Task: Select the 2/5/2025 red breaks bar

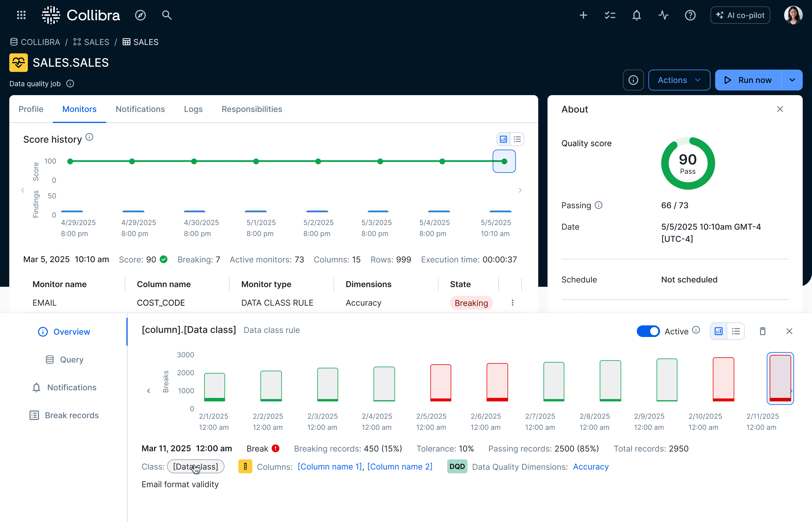Action: click(x=441, y=383)
